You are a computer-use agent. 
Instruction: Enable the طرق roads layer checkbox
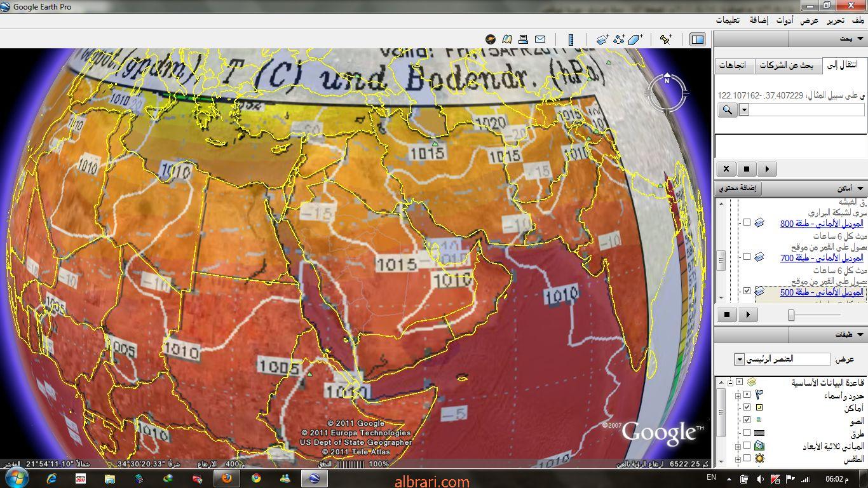point(747,433)
